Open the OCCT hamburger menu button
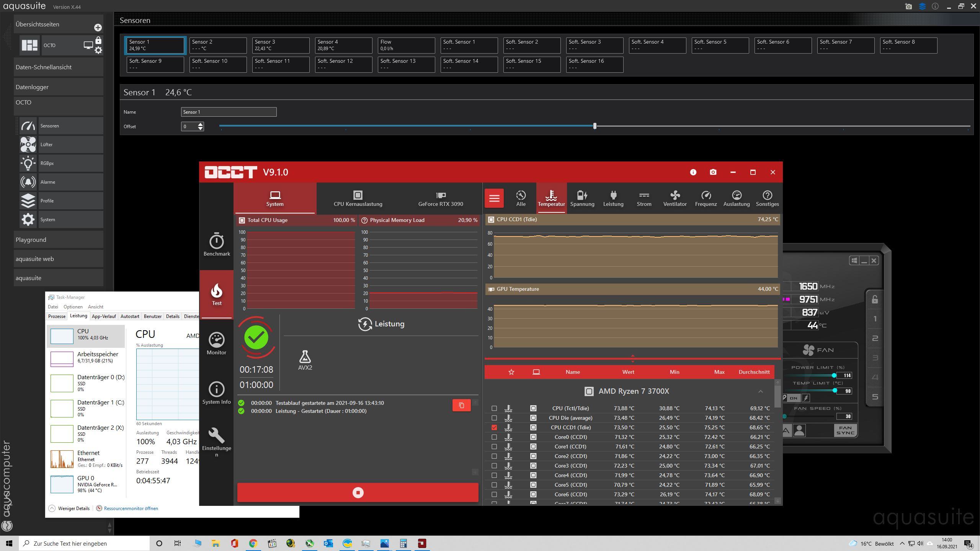Viewport: 980px width, 551px height. coord(494,198)
